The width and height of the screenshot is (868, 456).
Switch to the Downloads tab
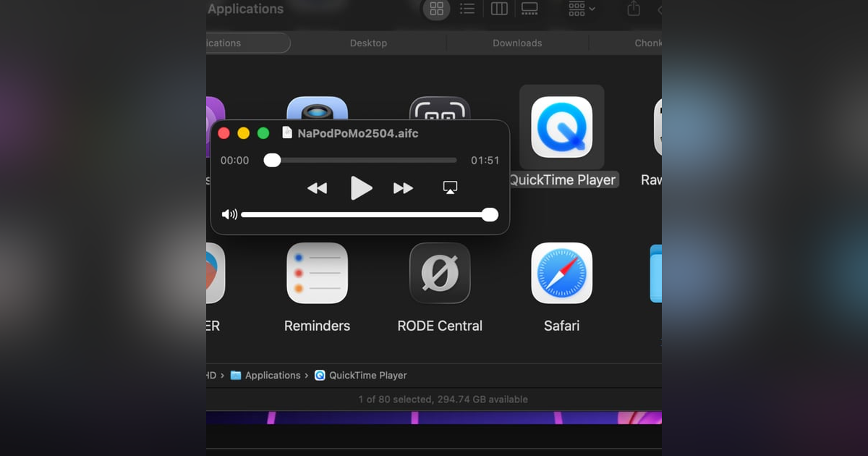(x=517, y=43)
